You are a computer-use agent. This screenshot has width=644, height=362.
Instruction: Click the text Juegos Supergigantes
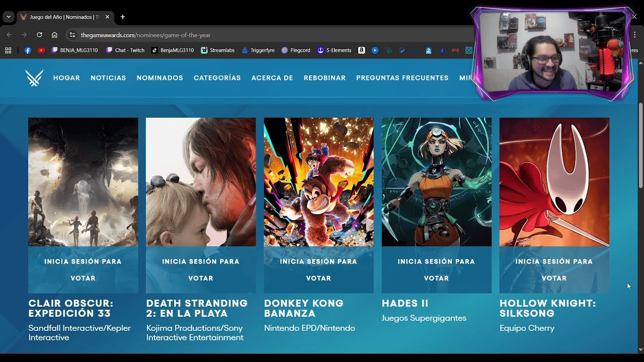424,318
